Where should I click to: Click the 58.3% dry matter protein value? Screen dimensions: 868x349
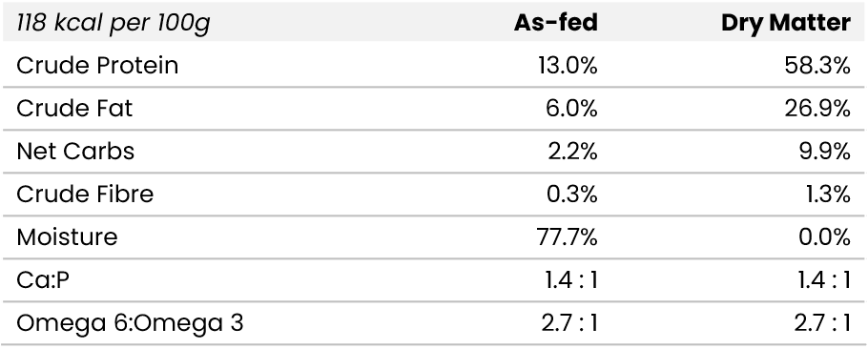click(x=817, y=66)
